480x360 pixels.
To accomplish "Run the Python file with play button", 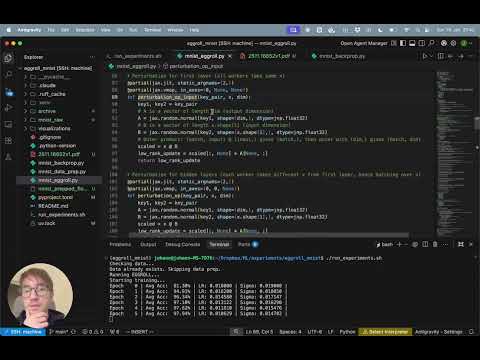I will pyautogui.click(x=425, y=56).
